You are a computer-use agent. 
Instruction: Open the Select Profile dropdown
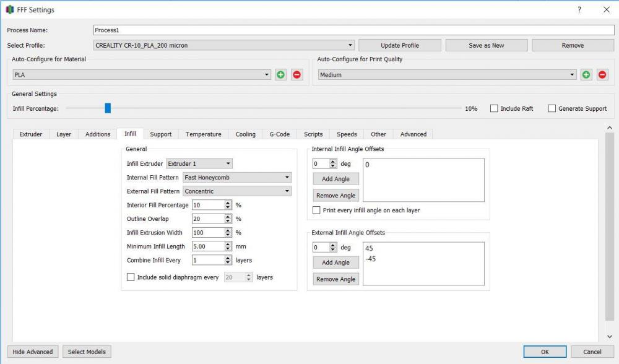pyautogui.click(x=223, y=45)
